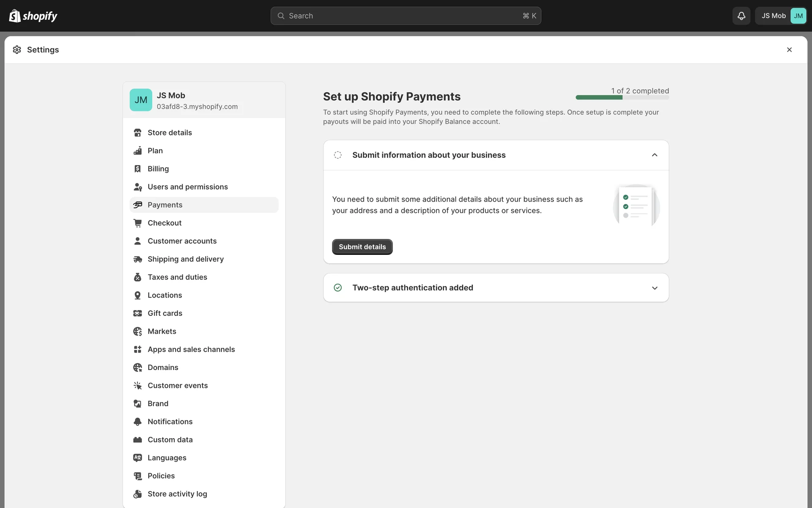Click the Locations pin icon
This screenshot has width=812, height=508.
pyautogui.click(x=137, y=295)
